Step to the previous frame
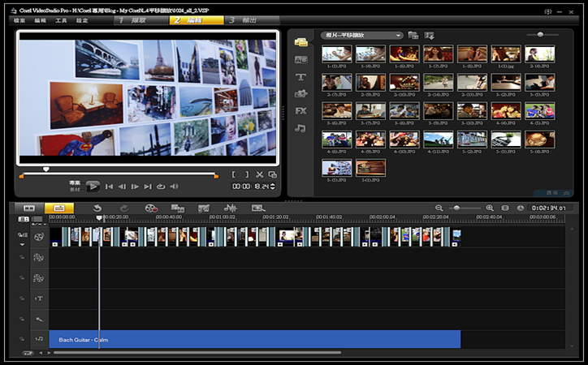 pyautogui.click(x=122, y=187)
